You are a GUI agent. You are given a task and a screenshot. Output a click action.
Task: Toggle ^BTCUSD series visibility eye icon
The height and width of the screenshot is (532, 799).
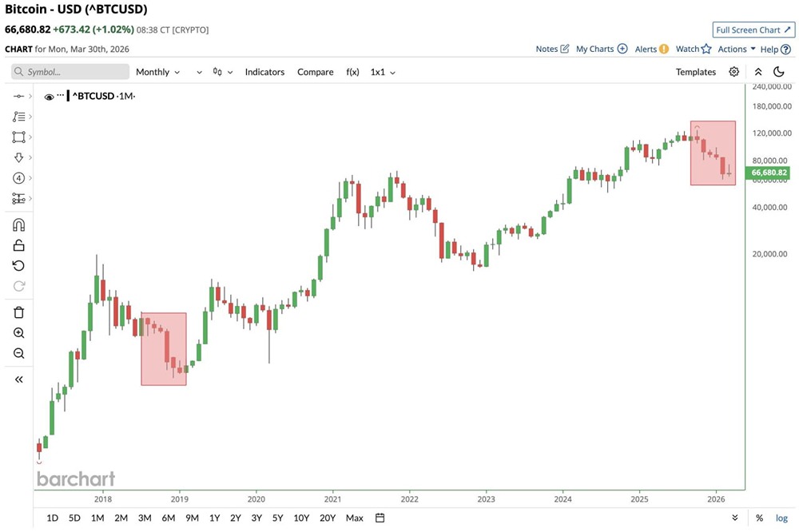pyautogui.click(x=50, y=97)
